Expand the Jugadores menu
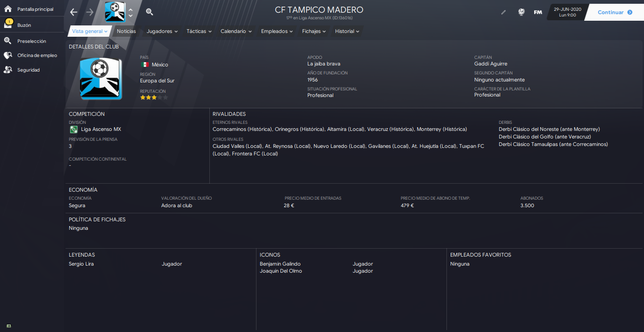The image size is (644, 332). click(x=162, y=31)
